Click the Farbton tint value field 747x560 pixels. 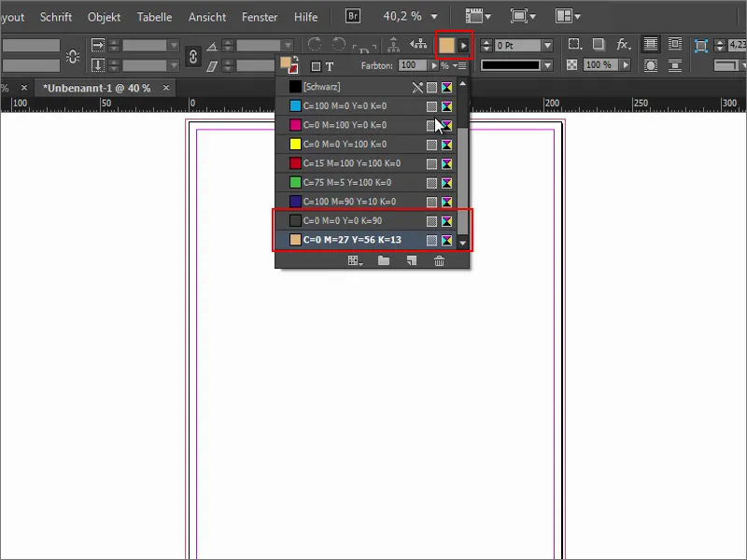tap(412, 65)
